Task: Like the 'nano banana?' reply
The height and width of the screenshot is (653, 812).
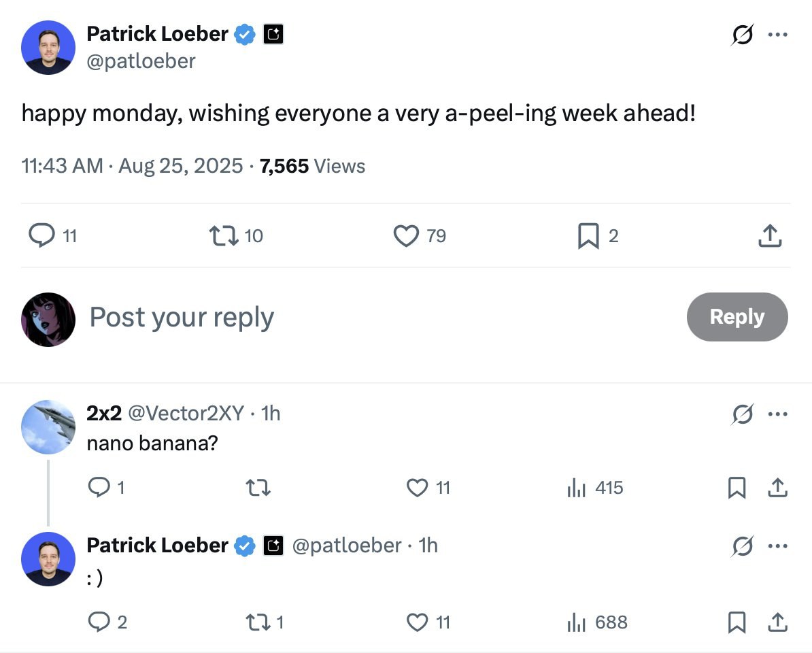Action: click(x=416, y=488)
